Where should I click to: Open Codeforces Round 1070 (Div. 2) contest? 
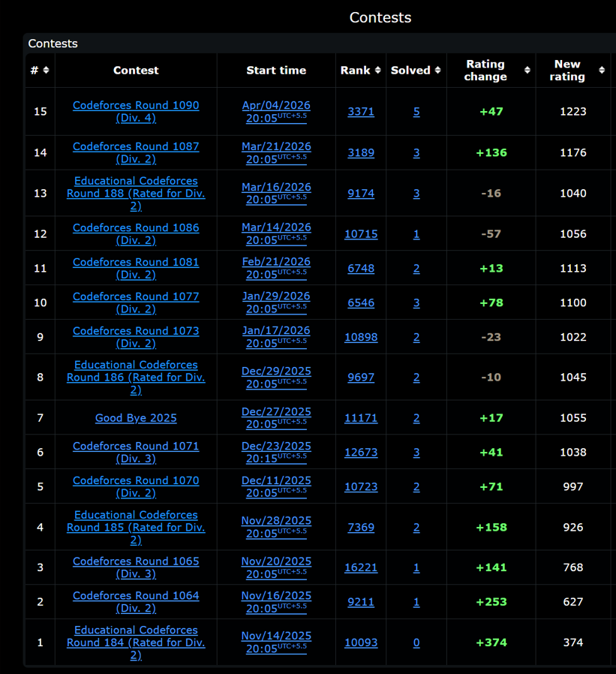point(136,486)
